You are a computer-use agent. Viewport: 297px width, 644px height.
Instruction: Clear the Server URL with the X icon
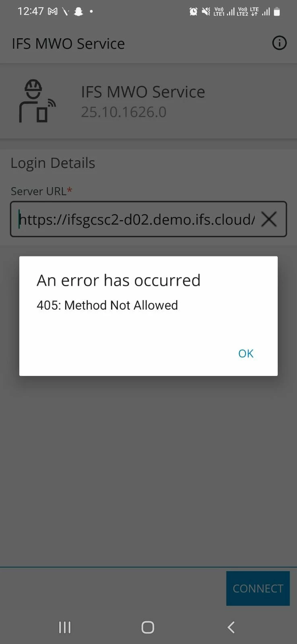click(x=269, y=219)
